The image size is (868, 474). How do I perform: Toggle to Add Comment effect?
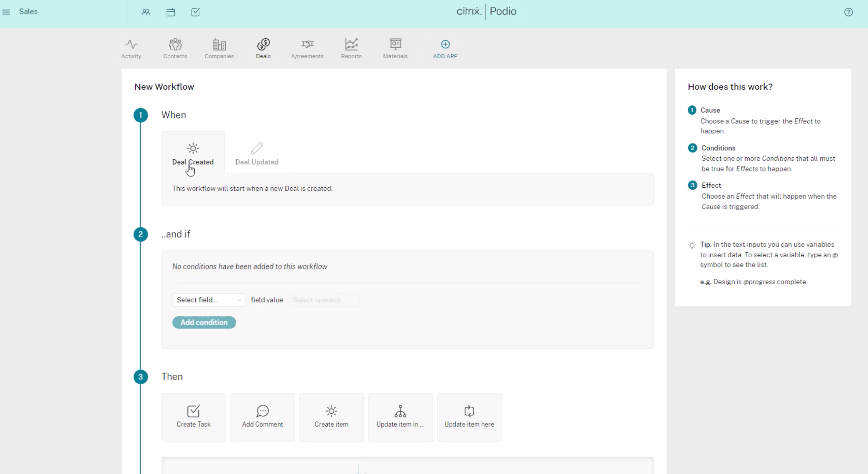[262, 416]
